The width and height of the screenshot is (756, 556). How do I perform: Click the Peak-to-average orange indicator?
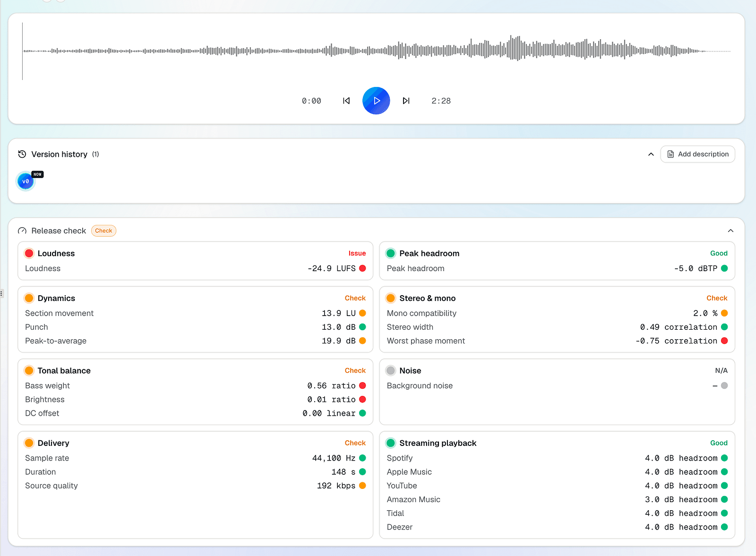click(362, 341)
